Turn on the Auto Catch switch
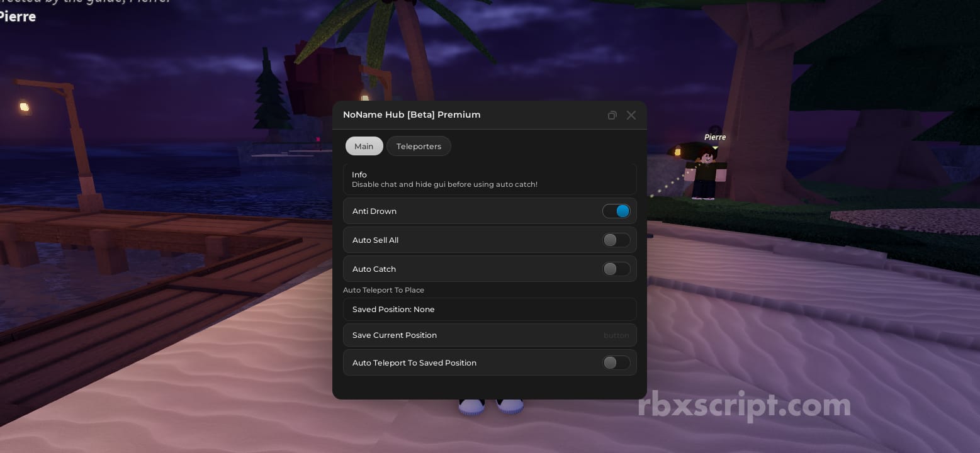 click(616, 269)
